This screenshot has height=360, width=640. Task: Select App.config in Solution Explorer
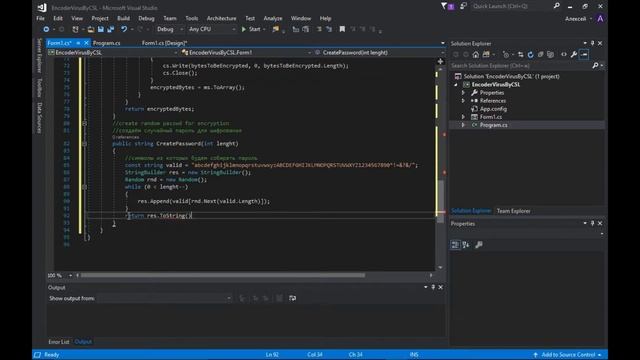pyautogui.click(x=493, y=109)
